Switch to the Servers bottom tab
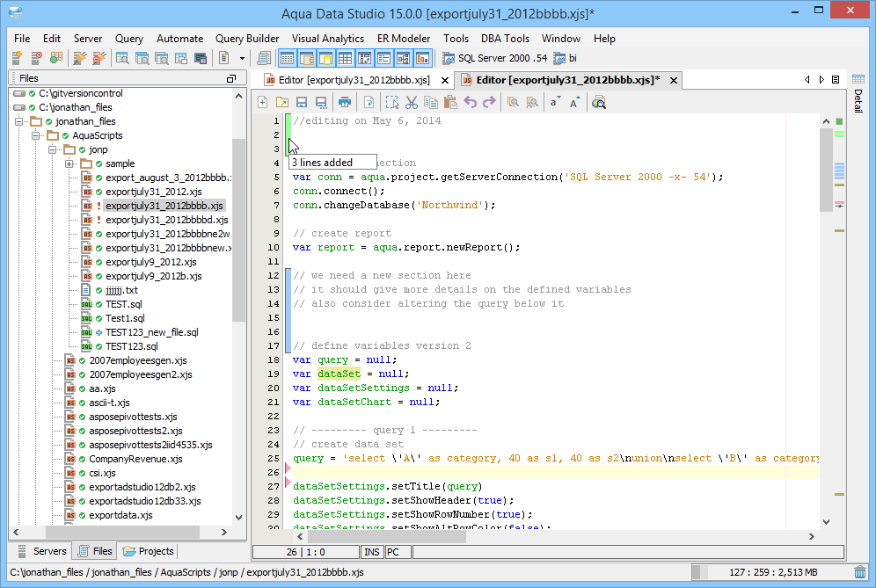 42,551
